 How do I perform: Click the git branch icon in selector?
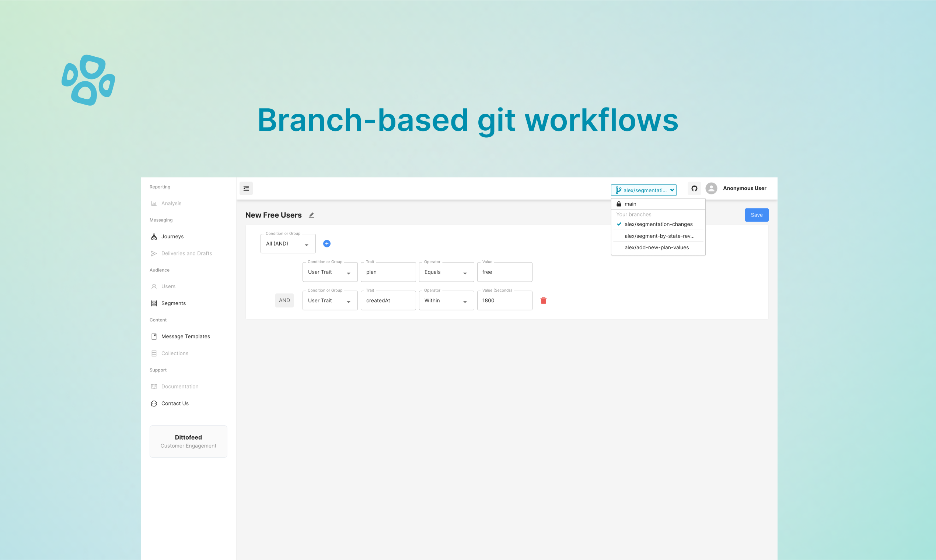(x=618, y=190)
